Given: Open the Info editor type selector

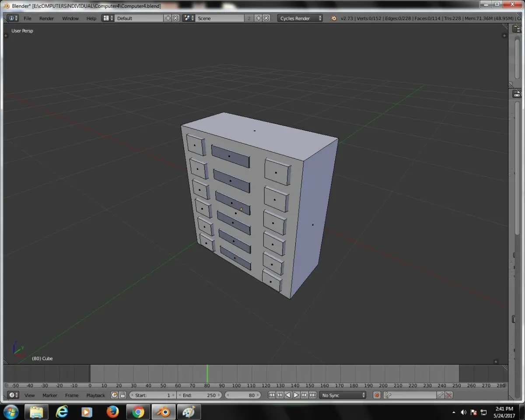Looking at the screenshot, I should tap(13, 18).
